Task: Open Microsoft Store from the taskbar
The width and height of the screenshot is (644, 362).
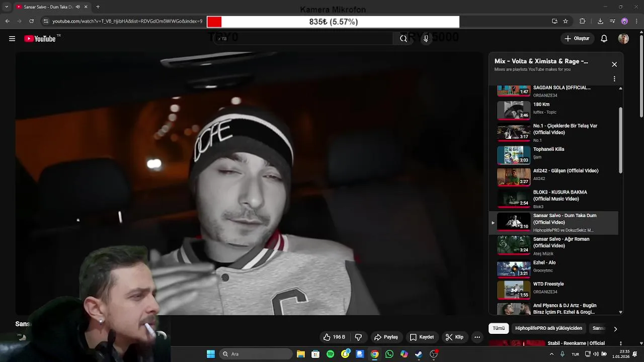Action: click(315, 354)
